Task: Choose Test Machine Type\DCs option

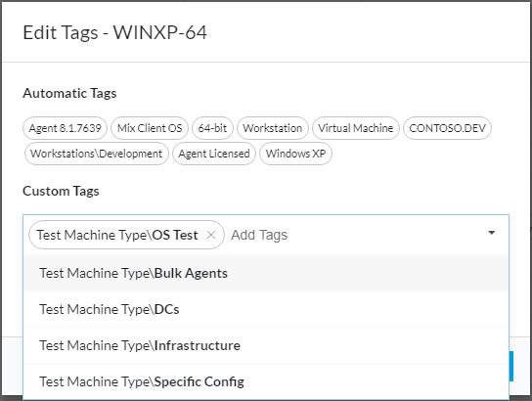Action: coord(266,309)
